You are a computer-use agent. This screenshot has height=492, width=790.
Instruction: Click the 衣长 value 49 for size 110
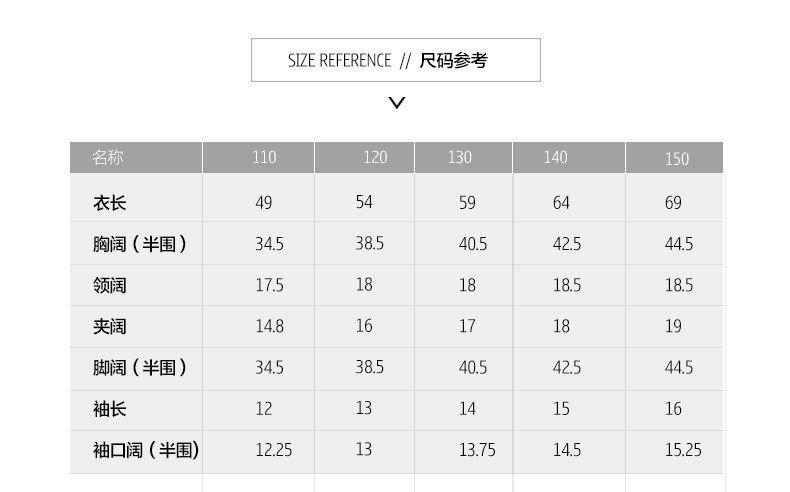click(263, 203)
